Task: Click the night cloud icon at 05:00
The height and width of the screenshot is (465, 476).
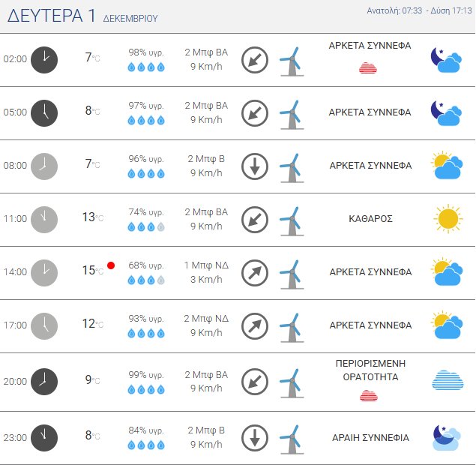Action: pos(448,112)
